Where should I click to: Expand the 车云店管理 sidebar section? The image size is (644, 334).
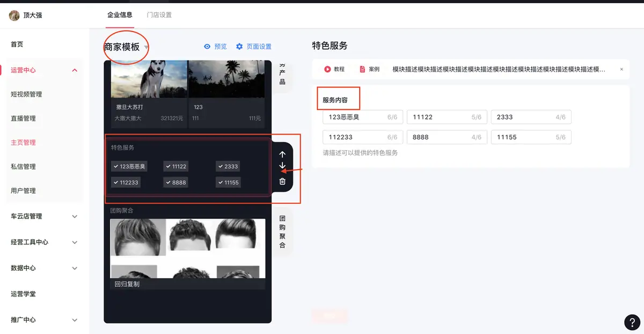[75, 217]
